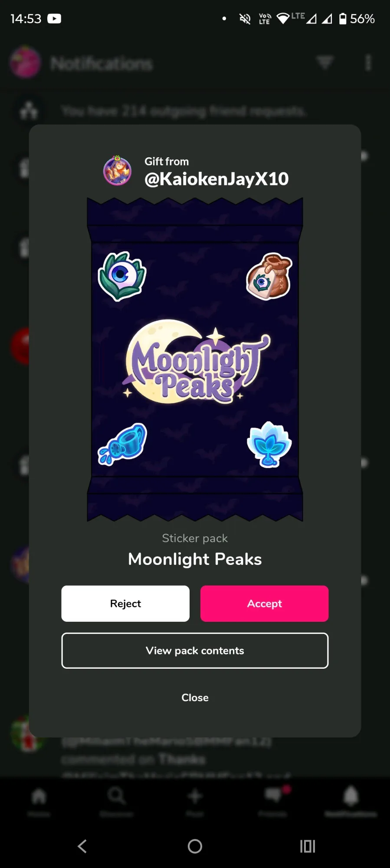Tap the Android recent apps button

pos(308,846)
